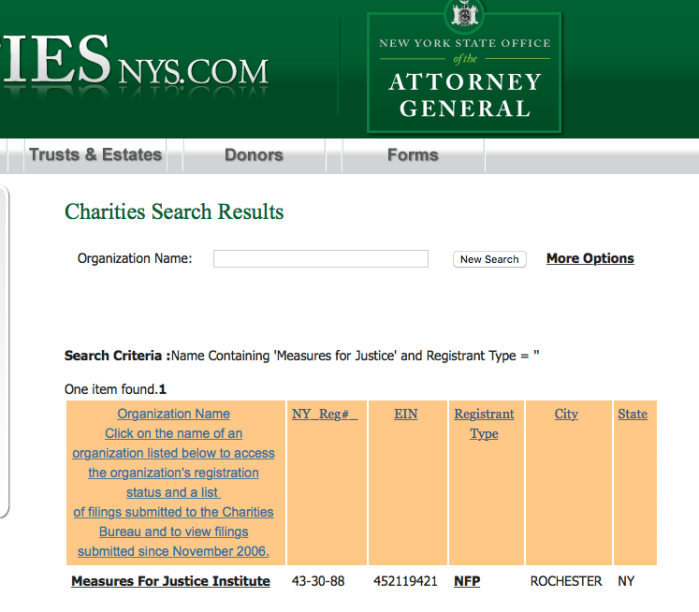Open the Trusts & Estates tab
This screenshot has height=612, width=699.
[95, 155]
